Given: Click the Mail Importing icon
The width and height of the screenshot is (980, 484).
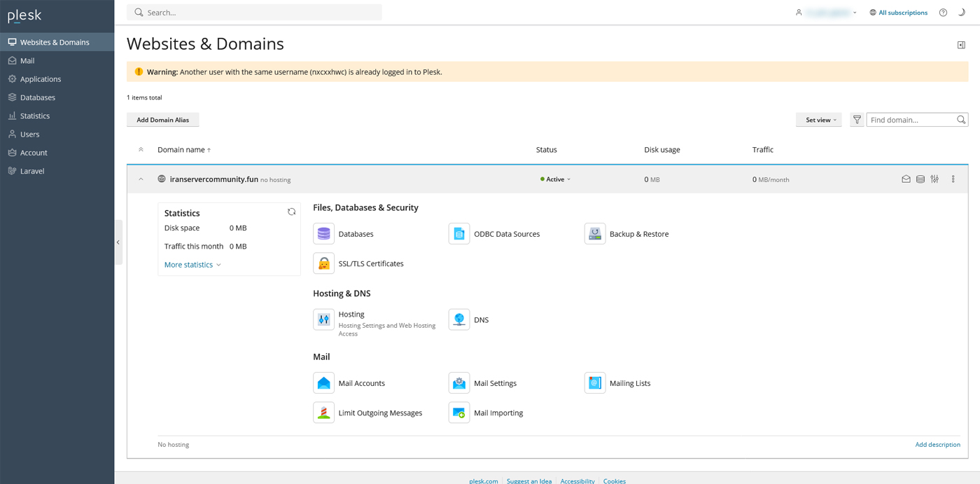Looking at the screenshot, I should [x=459, y=413].
